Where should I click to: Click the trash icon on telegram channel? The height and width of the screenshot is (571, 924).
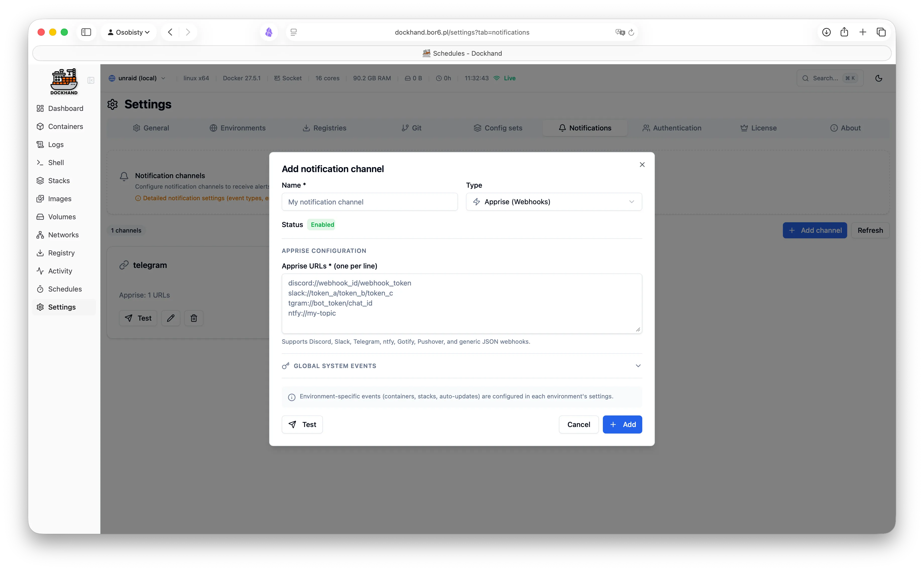[194, 318]
